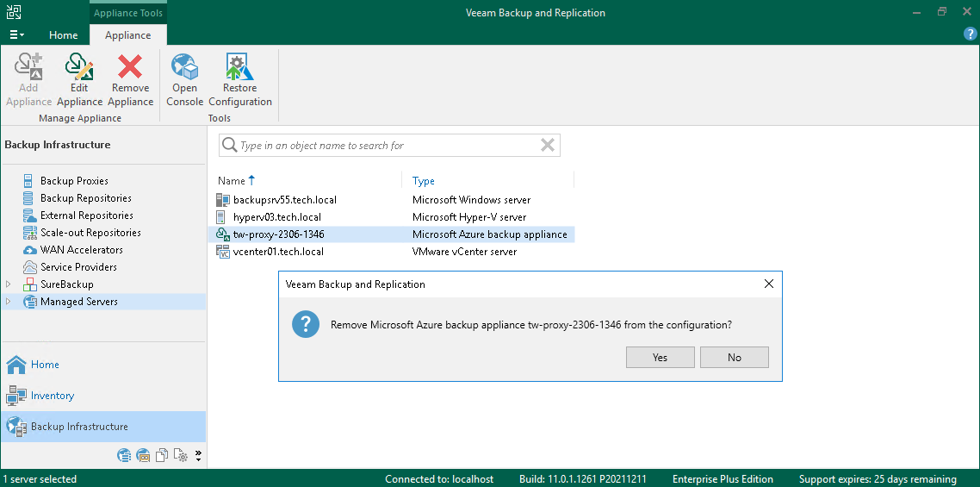Select the Managed Servers tree node
This screenshot has height=487, width=980.
tap(78, 302)
